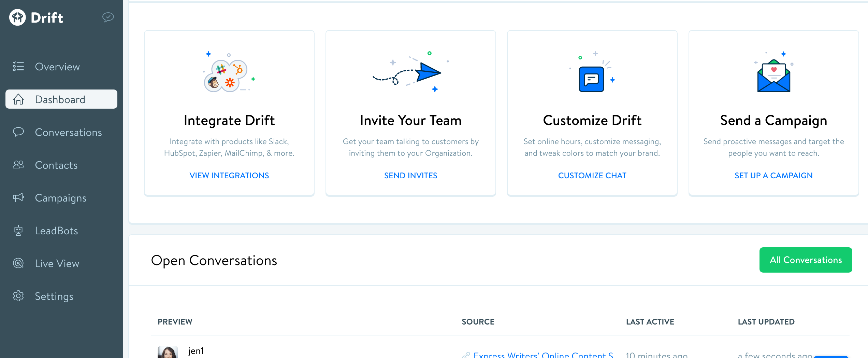Viewport: 868px width, 358px height.
Task: Click Send Invites link
Action: (410, 176)
